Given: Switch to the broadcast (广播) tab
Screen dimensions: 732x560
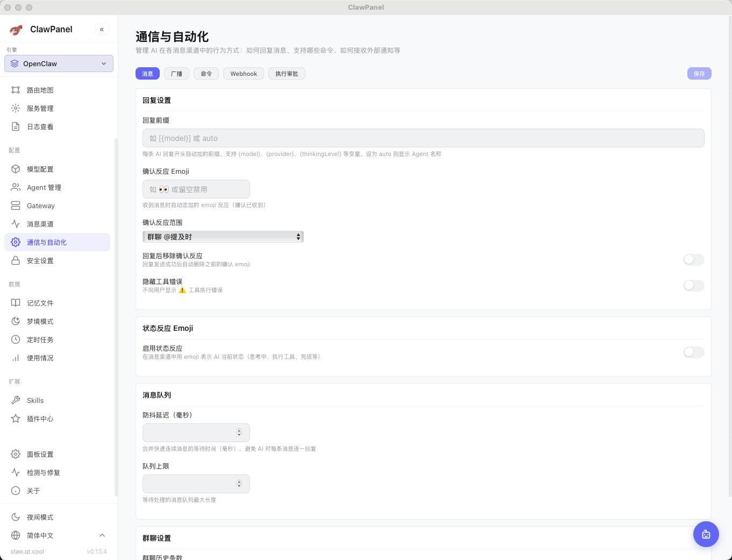Looking at the screenshot, I should (x=176, y=74).
